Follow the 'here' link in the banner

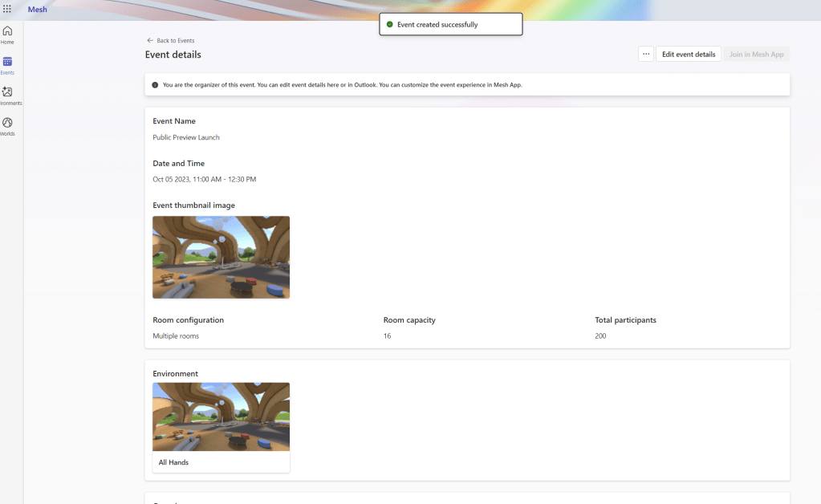[x=333, y=84]
